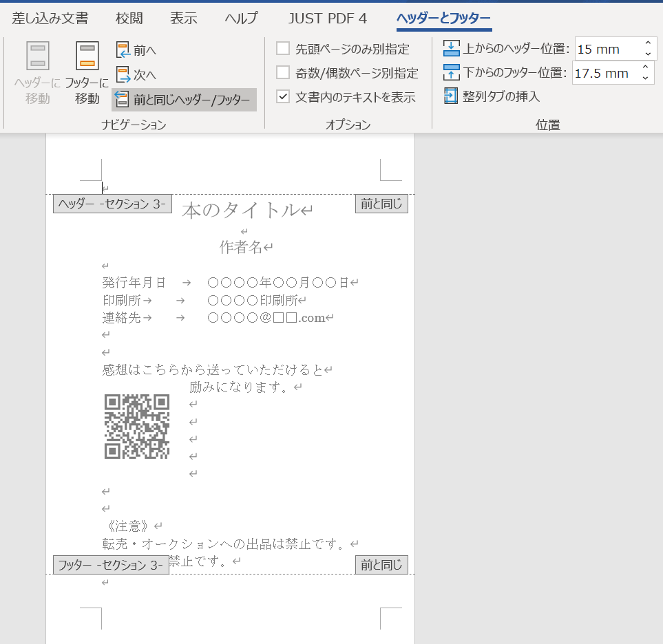Click the 上からのヘッダー位置 icon

click(453, 48)
